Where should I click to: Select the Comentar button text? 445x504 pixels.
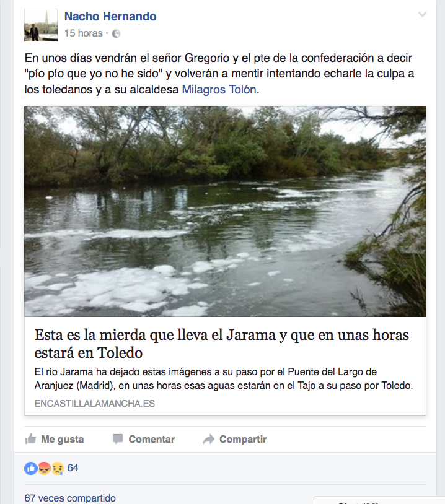pyautogui.click(x=152, y=439)
